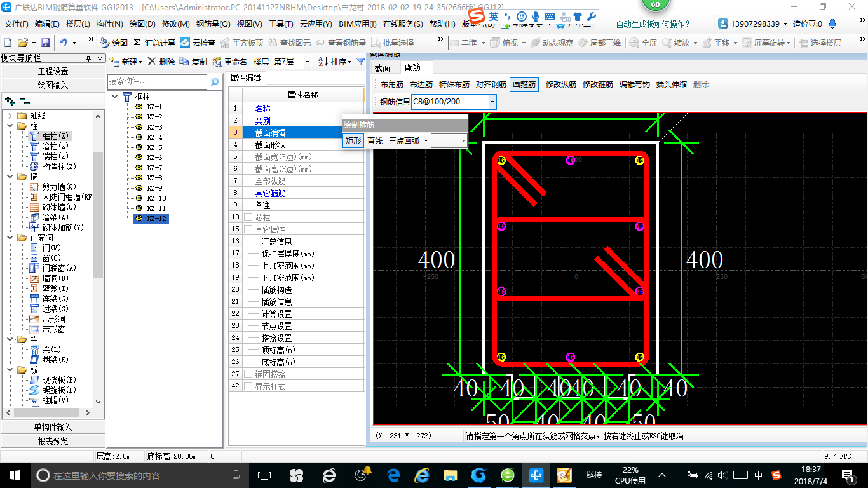Image resolution: width=868 pixels, height=488 pixels.
Task: Collapse the 墙 tree node in navigator
Action: (x=10, y=177)
